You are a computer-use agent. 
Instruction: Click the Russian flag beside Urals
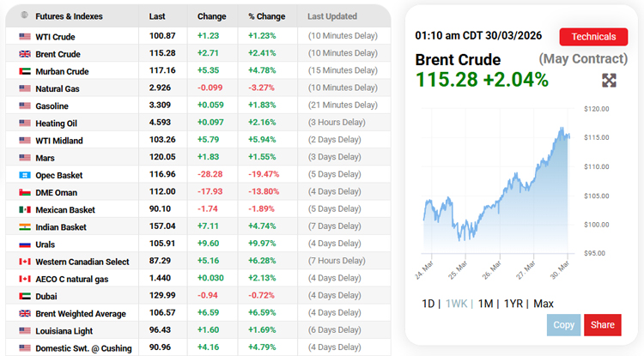click(24, 244)
